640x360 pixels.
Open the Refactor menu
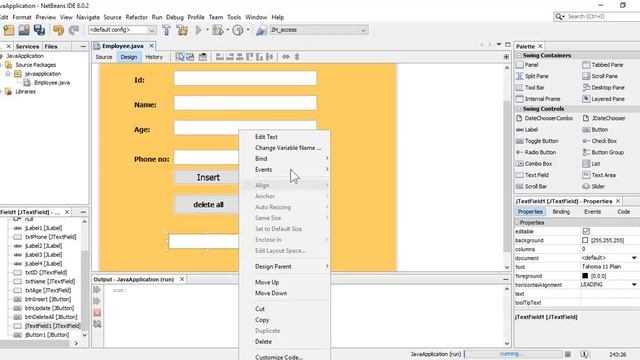pos(136,17)
